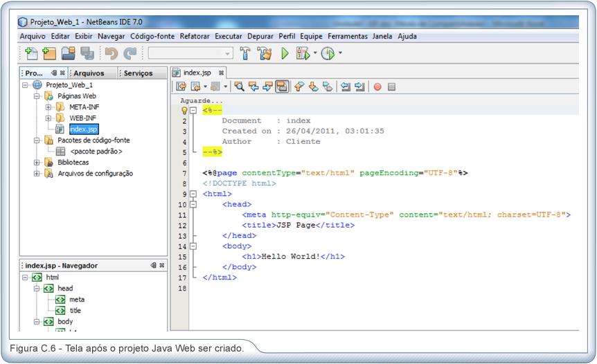Expand Arquivos de configuração node
597x364 pixels.
pos(37,174)
